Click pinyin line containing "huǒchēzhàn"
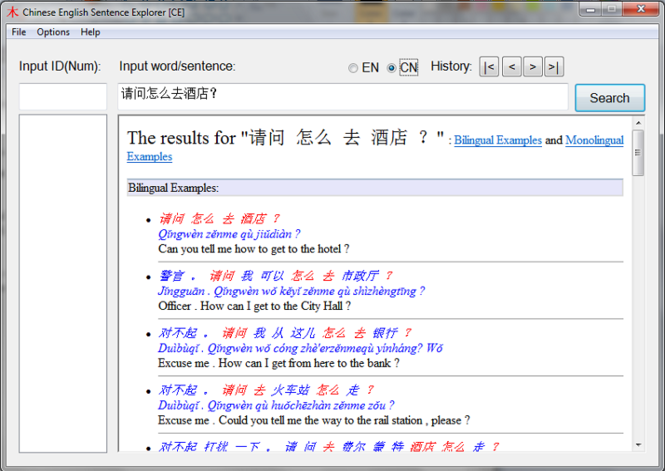The height and width of the screenshot is (471, 665). pyautogui.click(x=276, y=406)
